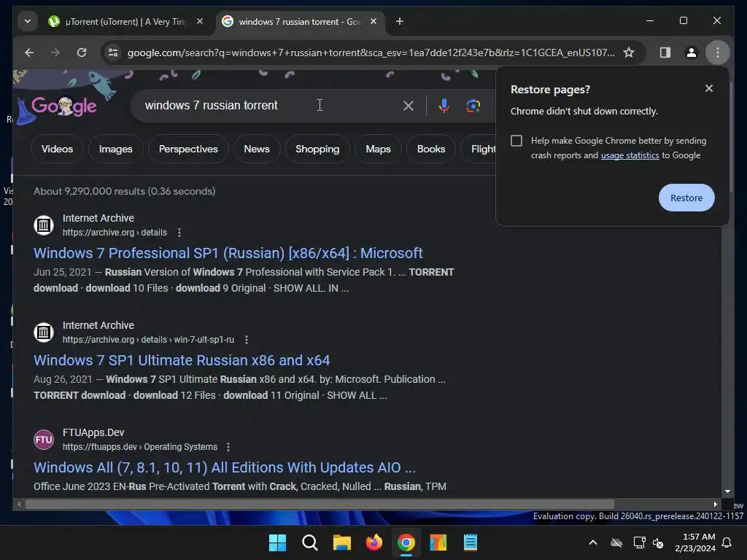Open Windows 7 Professional SP1 (Russian) result
747x560 pixels.
(228, 253)
